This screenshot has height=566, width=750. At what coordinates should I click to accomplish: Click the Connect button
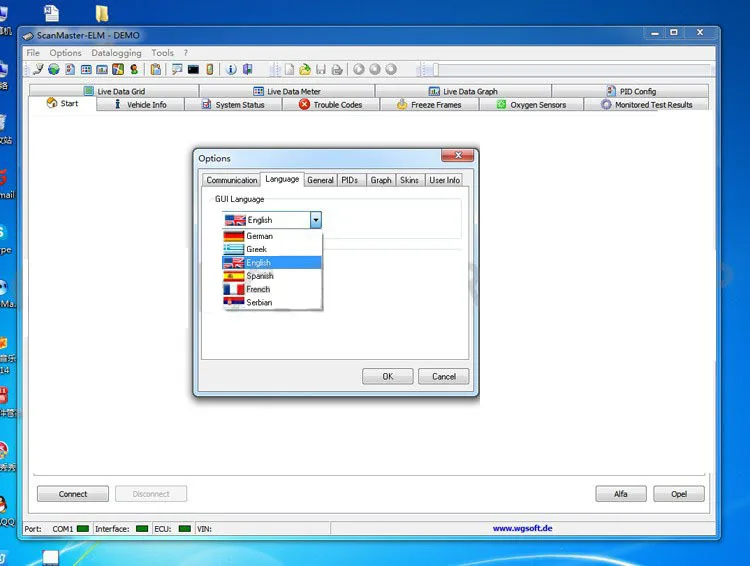[x=73, y=494]
